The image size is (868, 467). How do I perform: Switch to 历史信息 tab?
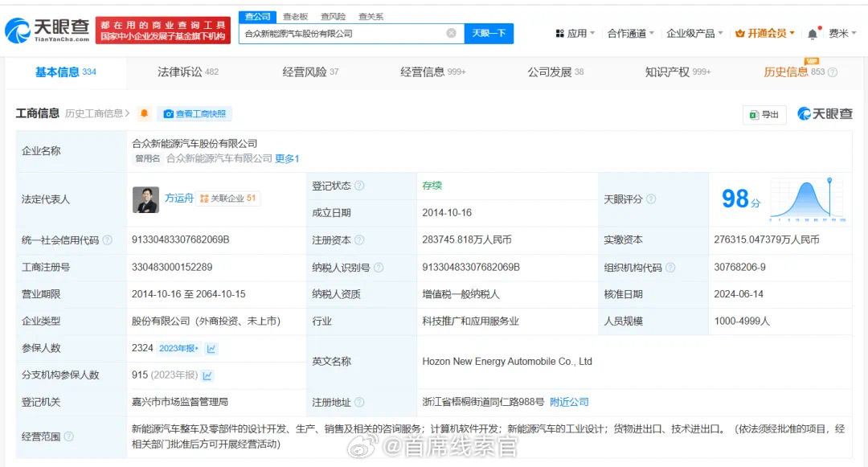[x=794, y=72]
